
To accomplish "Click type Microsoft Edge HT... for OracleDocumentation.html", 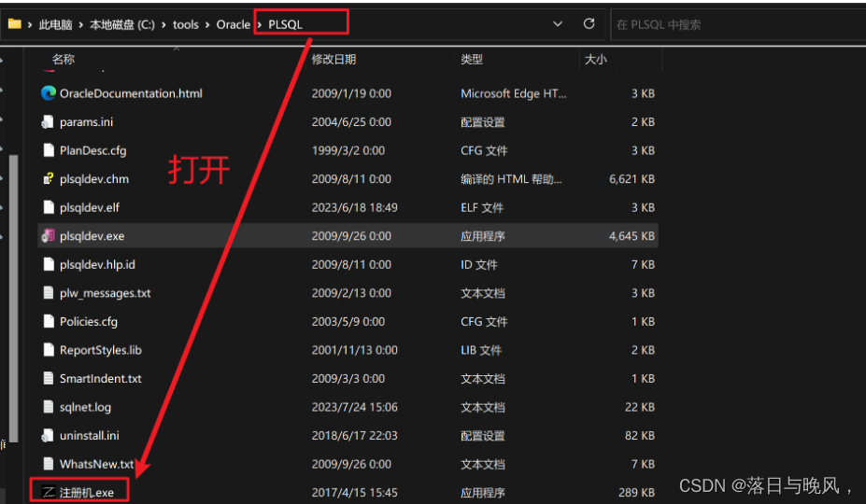I will (514, 93).
